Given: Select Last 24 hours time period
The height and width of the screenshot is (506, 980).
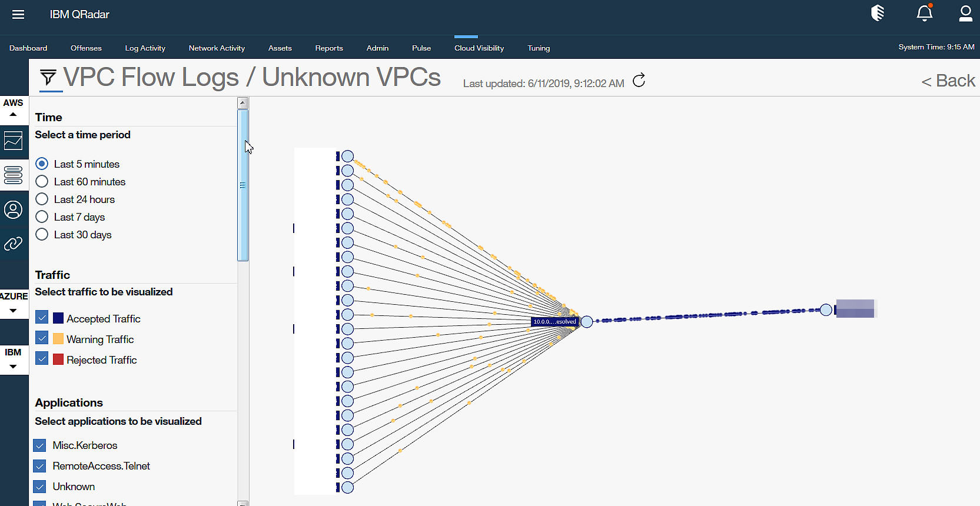Looking at the screenshot, I should coord(42,199).
